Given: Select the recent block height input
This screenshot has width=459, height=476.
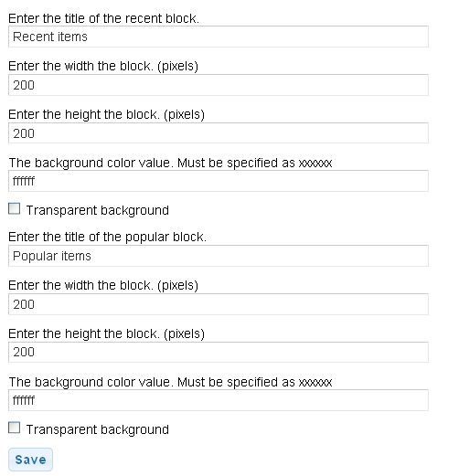Looking at the screenshot, I should [x=219, y=132].
